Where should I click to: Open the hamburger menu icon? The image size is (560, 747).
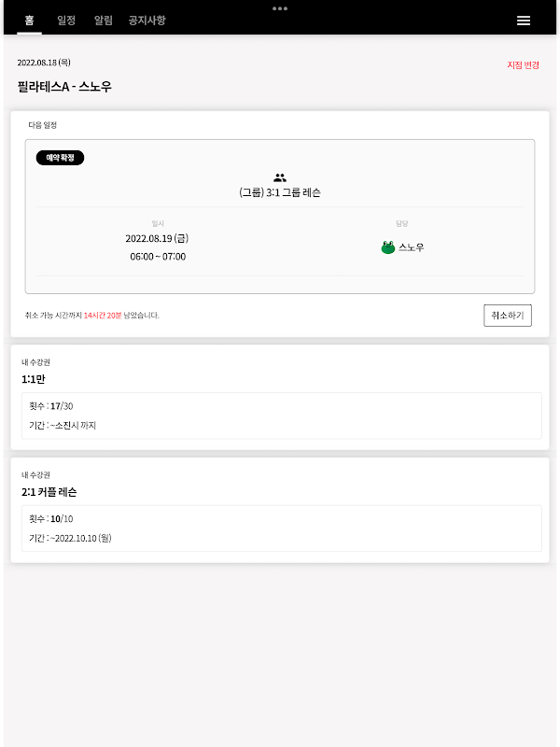(524, 21)
